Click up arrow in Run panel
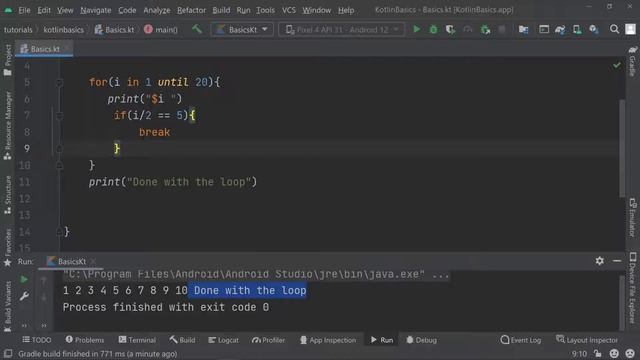The width and height of the screenshot is (640, 360). pyautogui.click(x=44, y=280)
